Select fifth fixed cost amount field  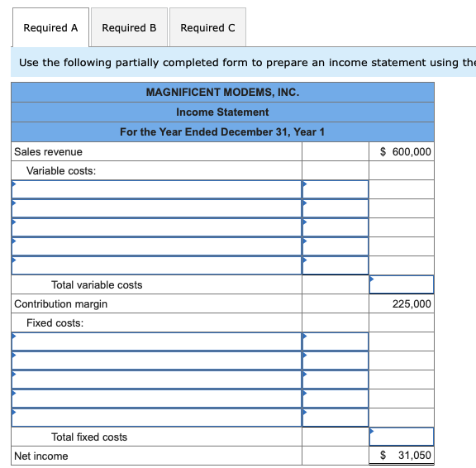[x=336, y=418]
